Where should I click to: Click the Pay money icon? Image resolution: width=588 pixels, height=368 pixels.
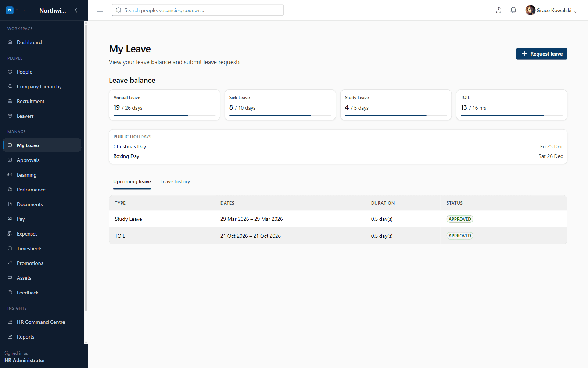point(10,219)
